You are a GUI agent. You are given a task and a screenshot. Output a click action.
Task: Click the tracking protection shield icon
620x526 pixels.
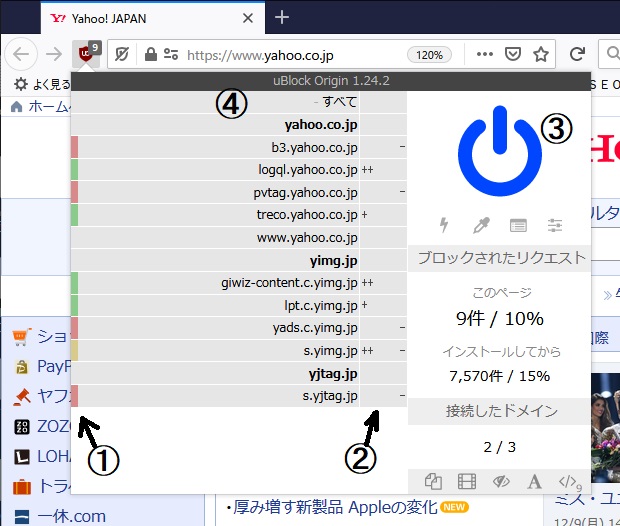click(x=121, y=54)
